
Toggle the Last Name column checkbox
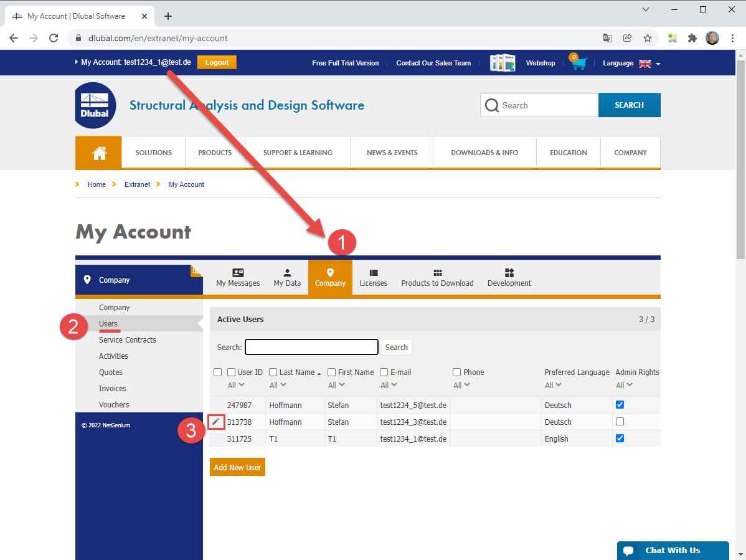pyautogui.click(x=273, y=372)
